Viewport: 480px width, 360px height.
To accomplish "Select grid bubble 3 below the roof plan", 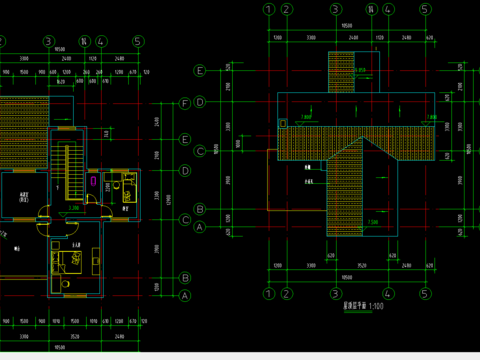I will pyautogui.click(x=336, y=294).
